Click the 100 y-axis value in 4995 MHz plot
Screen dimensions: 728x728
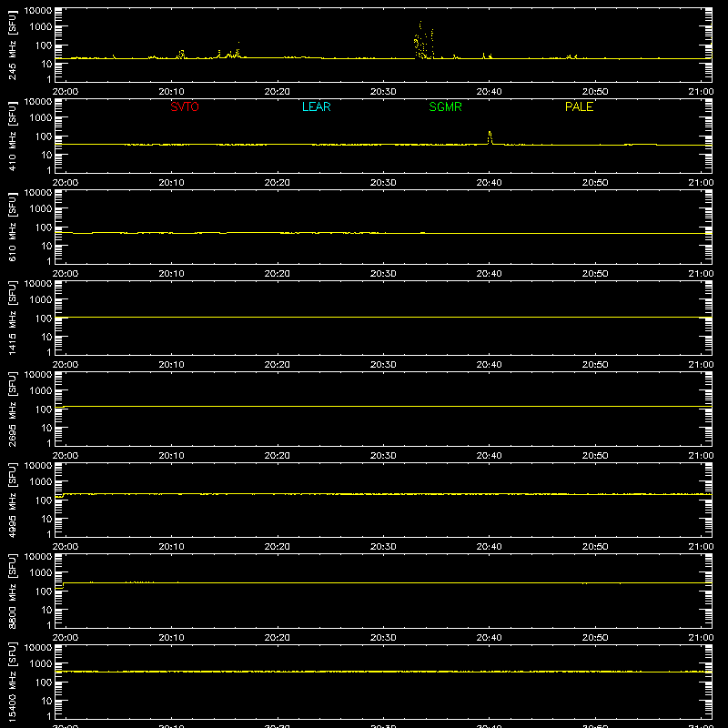[44, 500]
